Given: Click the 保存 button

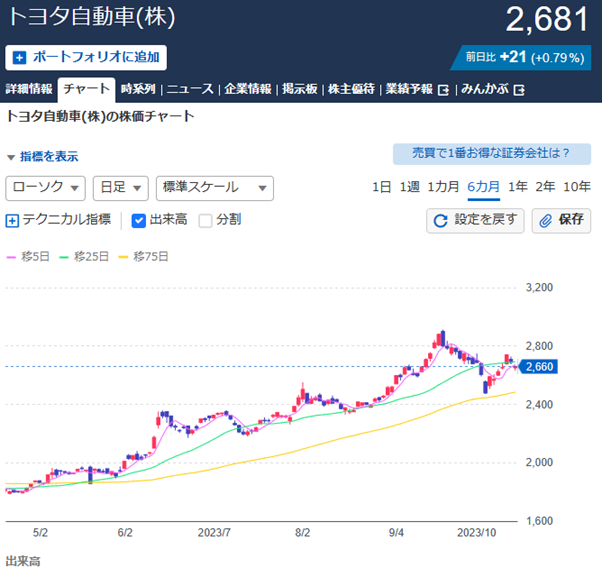Looking at the screenshot, I should point(561,220).
